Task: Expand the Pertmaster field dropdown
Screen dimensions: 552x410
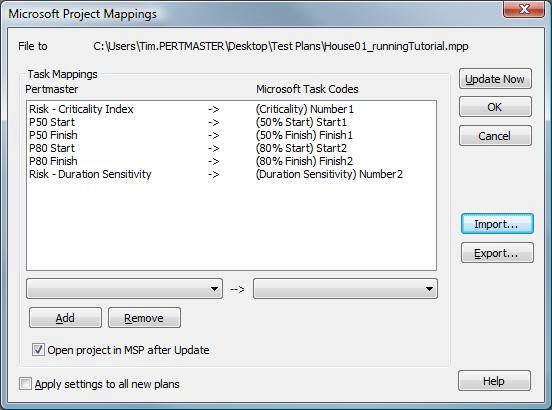Action: point(124,289)
